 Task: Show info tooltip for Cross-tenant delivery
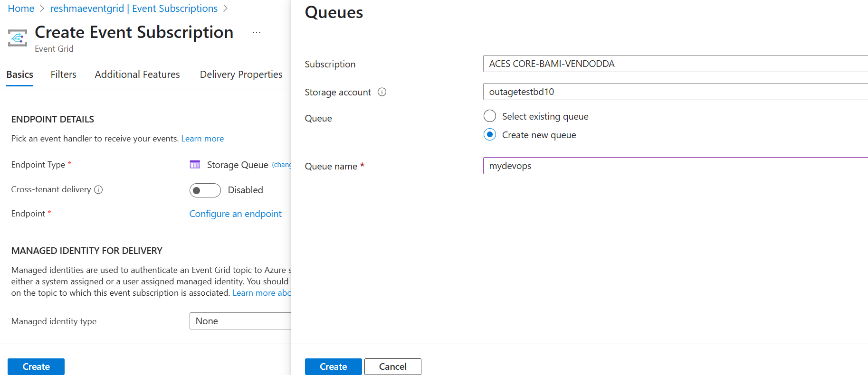tap(98, 190)
